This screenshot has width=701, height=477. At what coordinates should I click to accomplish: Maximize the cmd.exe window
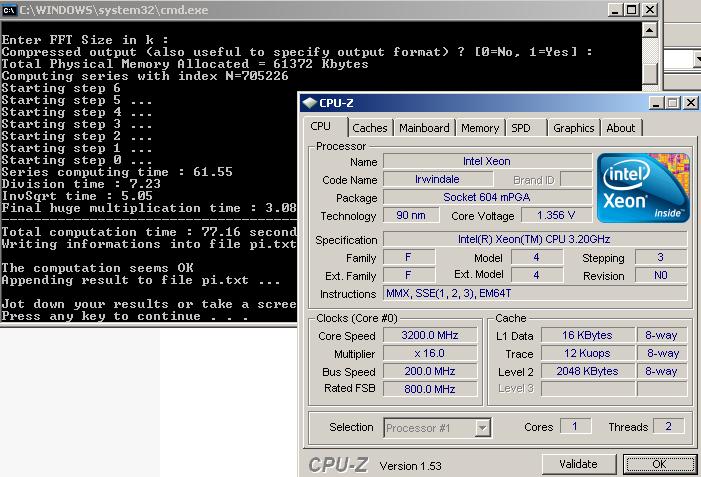632,10
